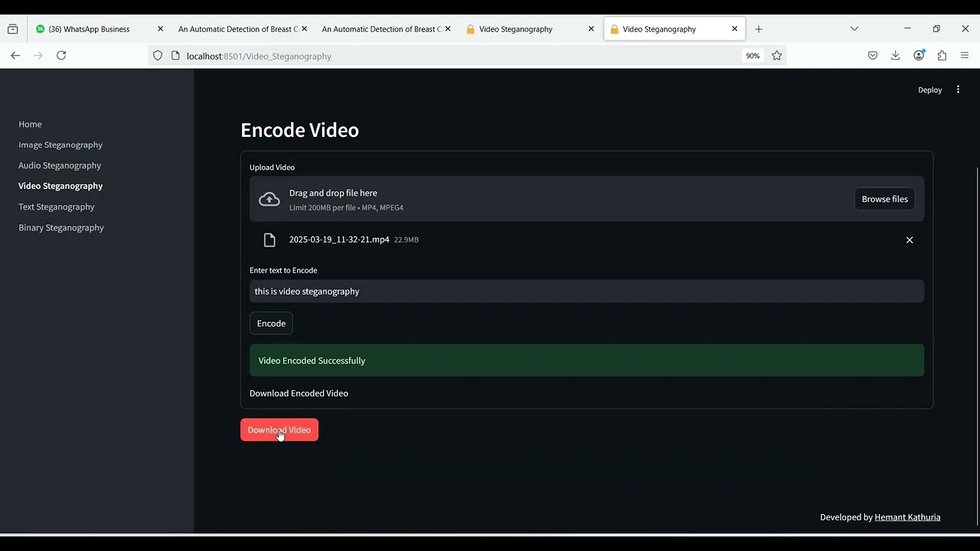Reload the current page
The height and width of the screenshot is (551, 980).
[61, 55]
